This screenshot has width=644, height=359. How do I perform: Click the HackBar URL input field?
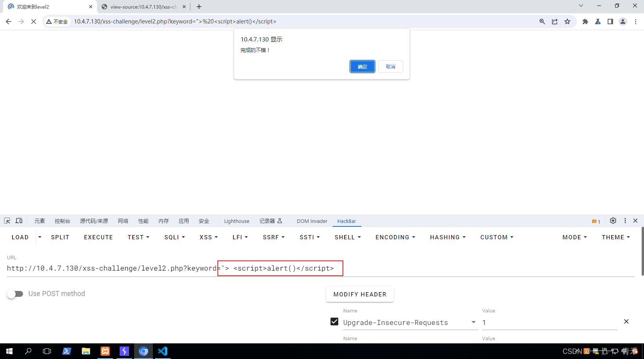click(321, 269)
